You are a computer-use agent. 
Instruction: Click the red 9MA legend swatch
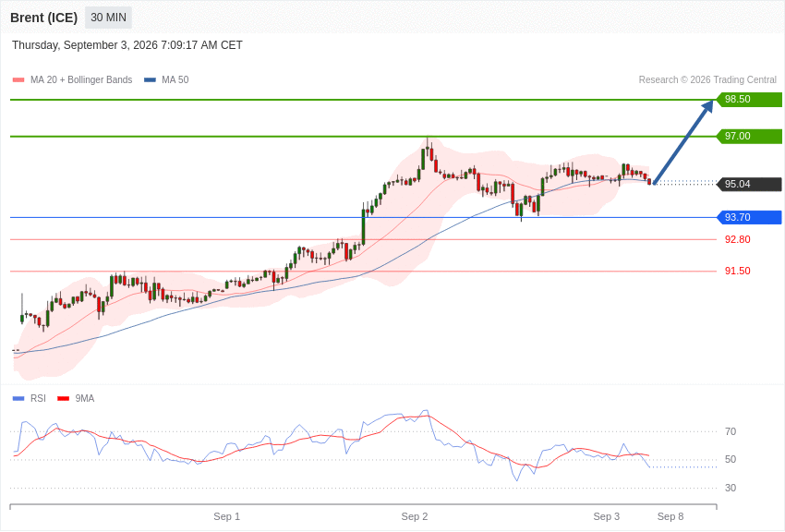click(63, 398)
